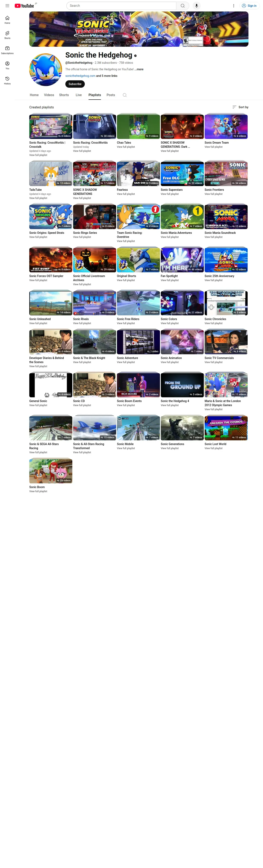Select the Playlists tab
Image resolution: width=263 pixels, height=868 pixels.
point(95,95)
